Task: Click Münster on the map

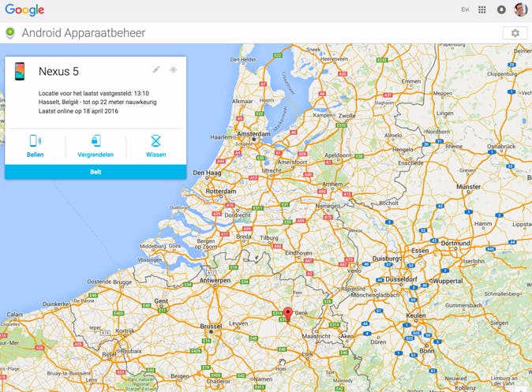Action: pyautogui.click(x=469, y=187)
